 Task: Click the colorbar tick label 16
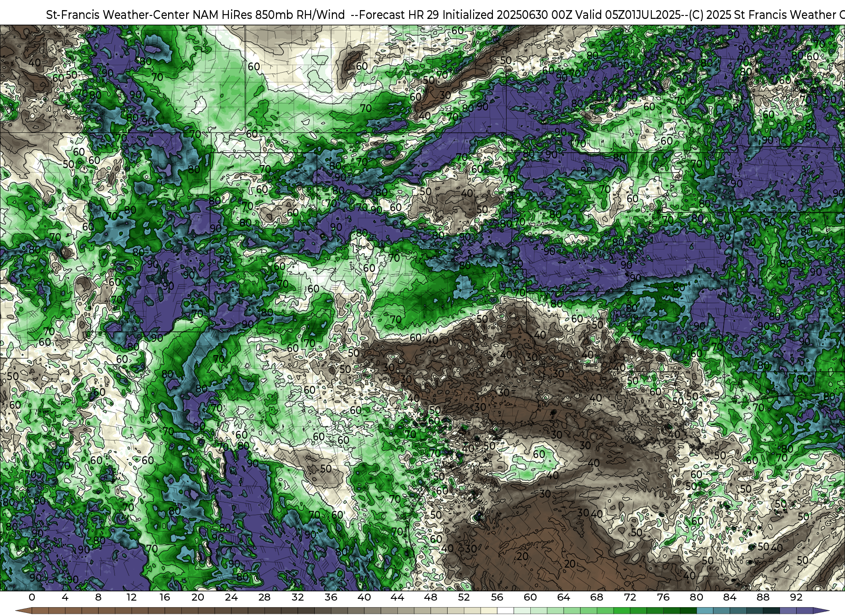click(165, 597)
